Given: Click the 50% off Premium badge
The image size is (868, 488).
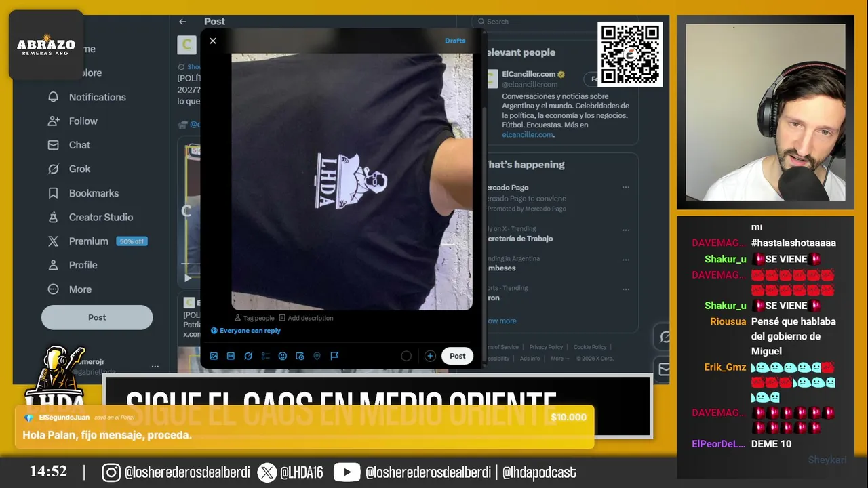Looking at the screenshot, I should pyautogui.click(x=131, y=241).
